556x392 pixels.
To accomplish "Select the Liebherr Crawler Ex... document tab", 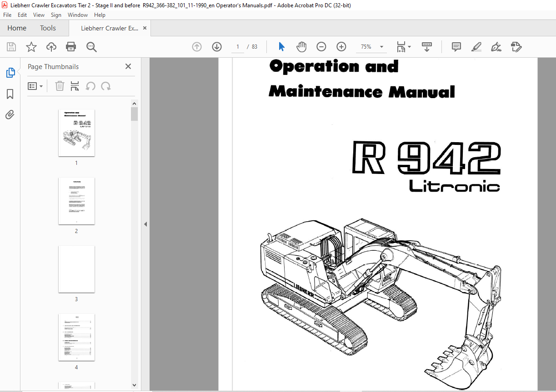I will [x=110, y=28].
